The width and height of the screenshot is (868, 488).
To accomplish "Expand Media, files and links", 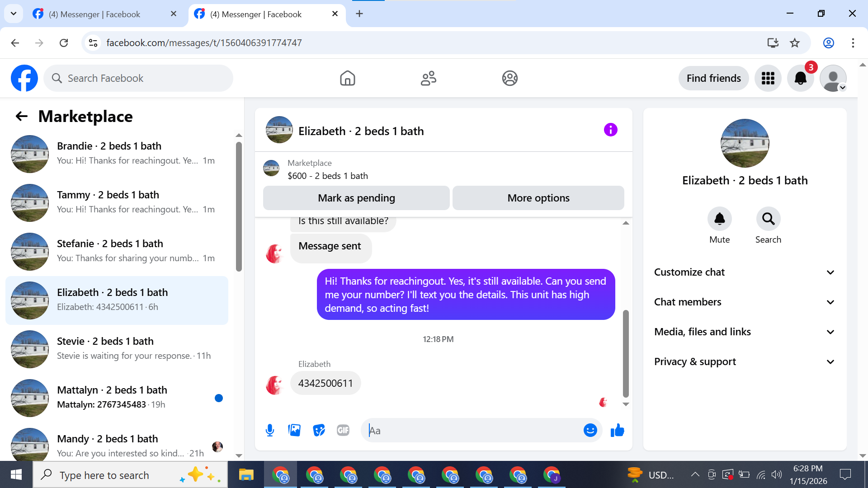I will [745, 332].
